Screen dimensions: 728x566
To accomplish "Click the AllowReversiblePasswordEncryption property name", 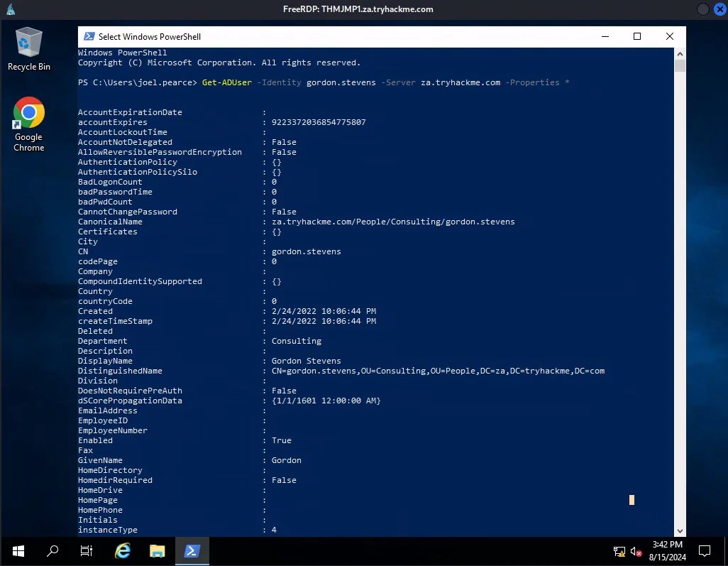I will 160,152.
